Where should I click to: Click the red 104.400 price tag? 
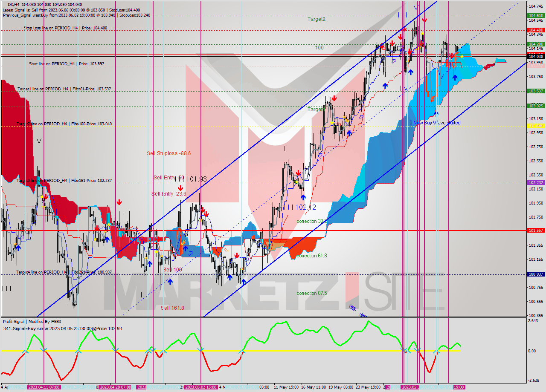coord(536,30)
